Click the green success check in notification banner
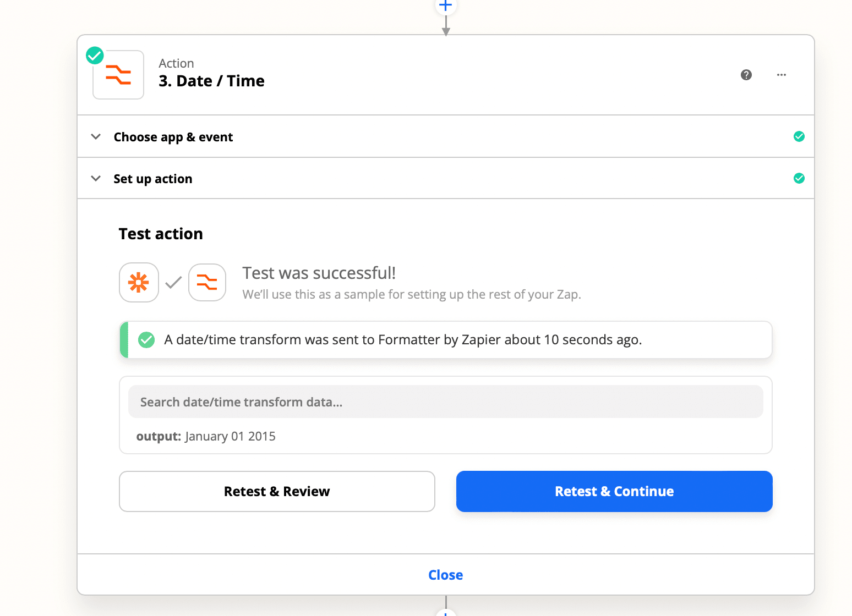 146,340
